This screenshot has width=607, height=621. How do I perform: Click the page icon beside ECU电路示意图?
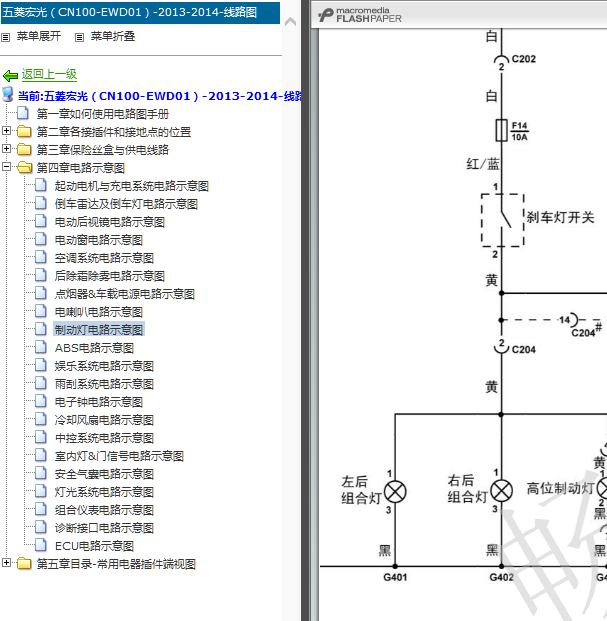tap(41, 545)
